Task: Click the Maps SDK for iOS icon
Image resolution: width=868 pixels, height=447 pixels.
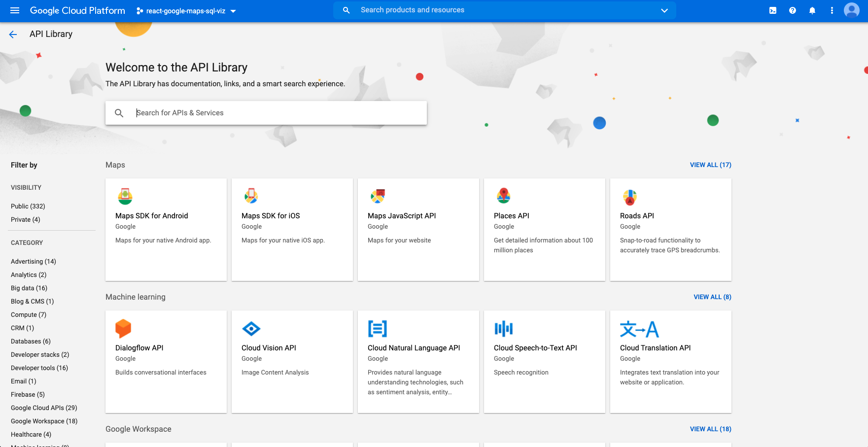Action: click(x=251, y=196)
